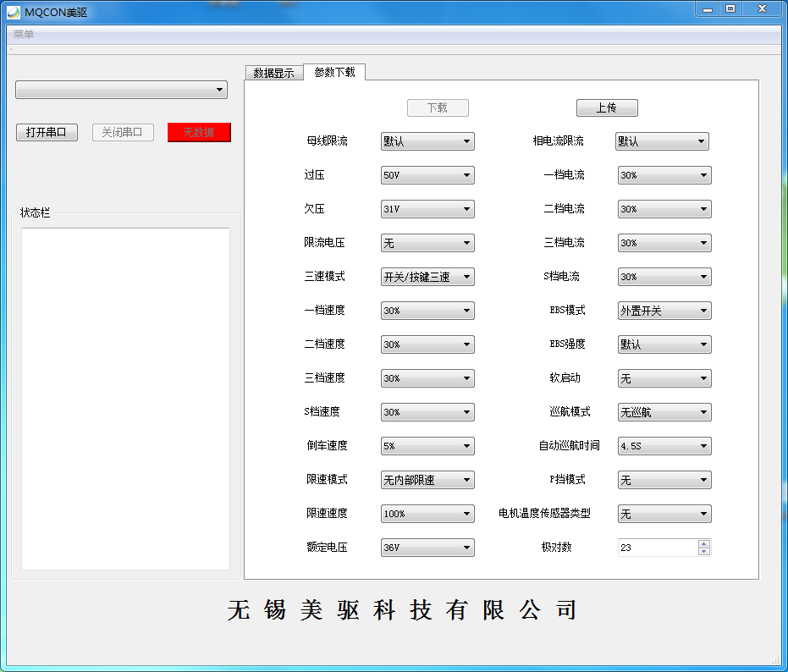Expand the EBS模式 dropdown
This screenshot has height=672, width=788.
pos(664,311)
